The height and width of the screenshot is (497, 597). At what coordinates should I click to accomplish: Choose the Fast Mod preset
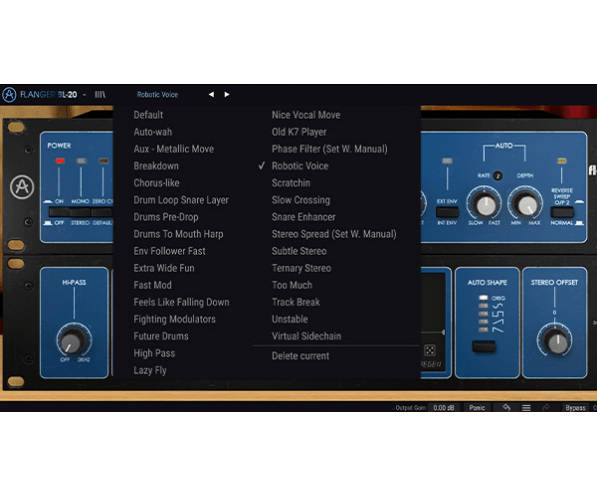(152, 285)
